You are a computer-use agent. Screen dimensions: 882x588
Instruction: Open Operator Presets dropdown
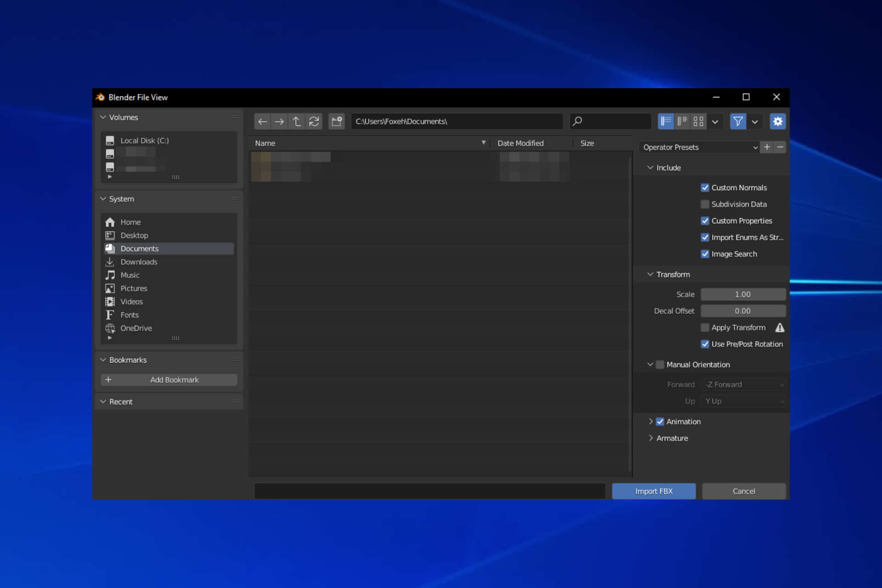click(699, 147)
